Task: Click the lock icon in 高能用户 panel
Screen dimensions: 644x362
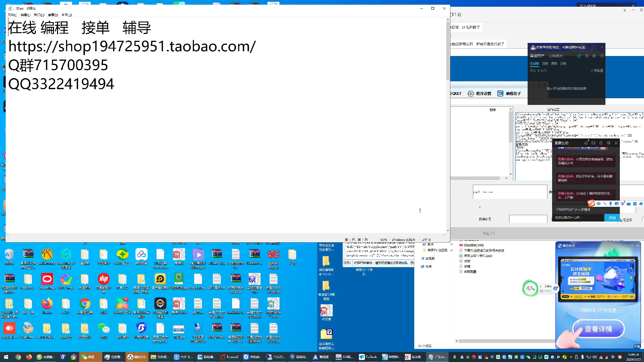Action: coord(587,56)
